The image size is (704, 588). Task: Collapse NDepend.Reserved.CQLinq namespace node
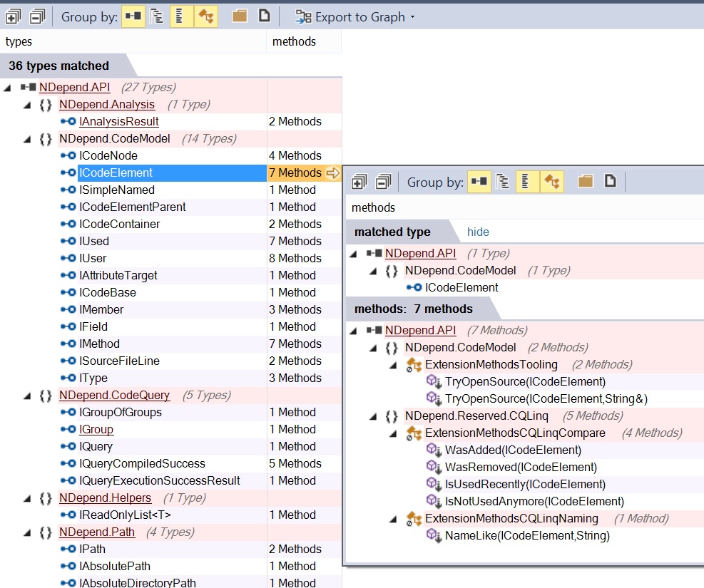[x=373, y=416]
